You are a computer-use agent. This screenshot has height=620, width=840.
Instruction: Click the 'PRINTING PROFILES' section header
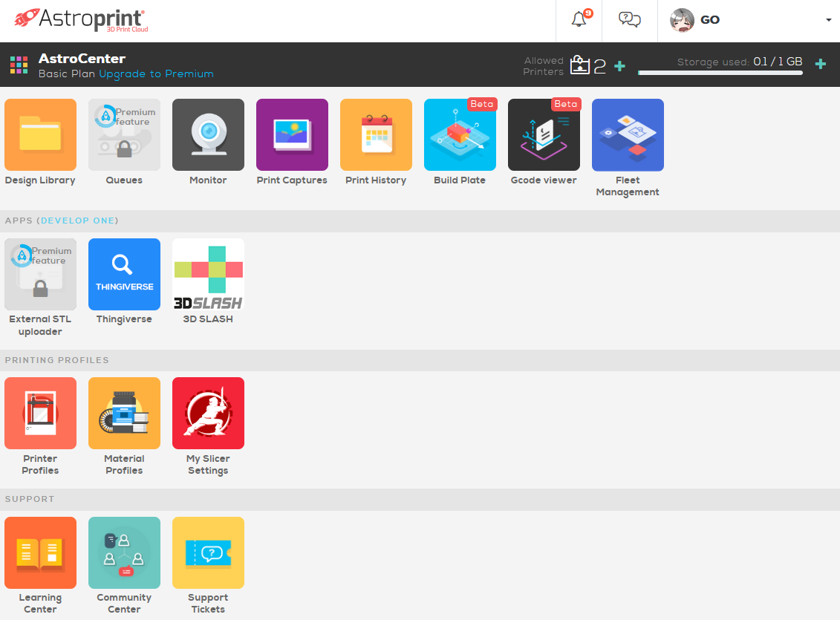tap(56, 360)
